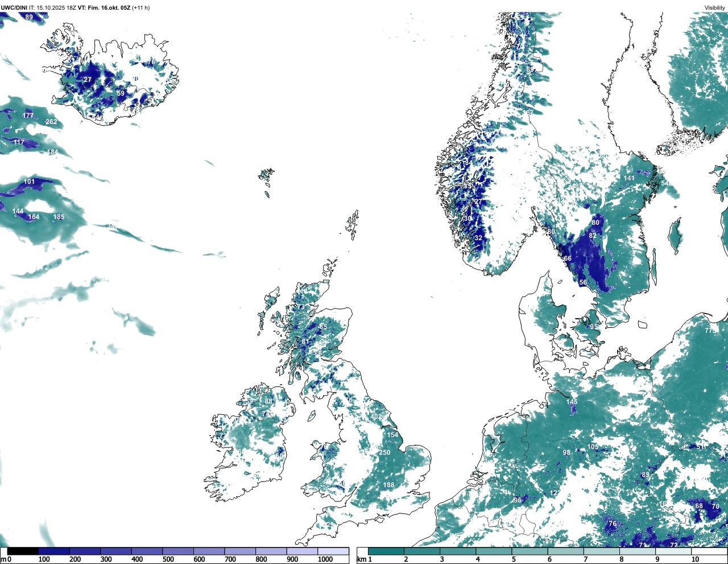Click the visibility value '101' over the Atlantic

(29, 182)
